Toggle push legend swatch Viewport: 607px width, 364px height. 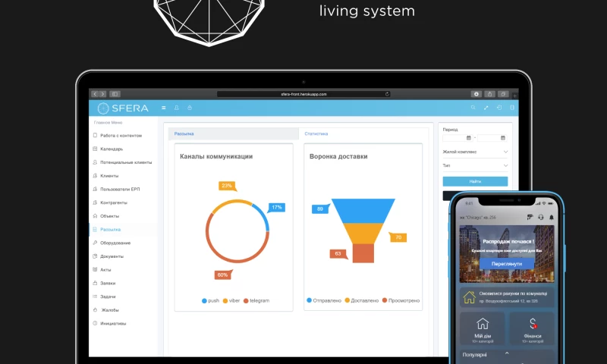click(x=204, y=301)
